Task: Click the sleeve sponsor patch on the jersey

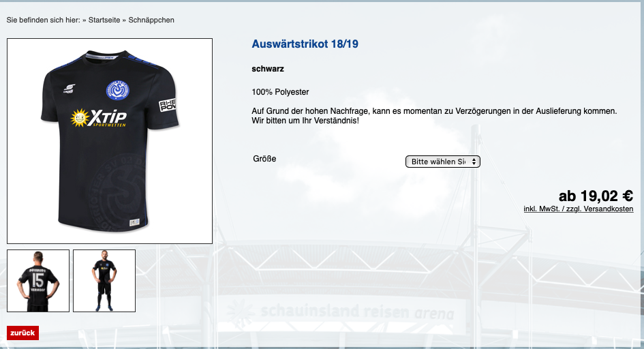Action: click(x=168, y=105)
